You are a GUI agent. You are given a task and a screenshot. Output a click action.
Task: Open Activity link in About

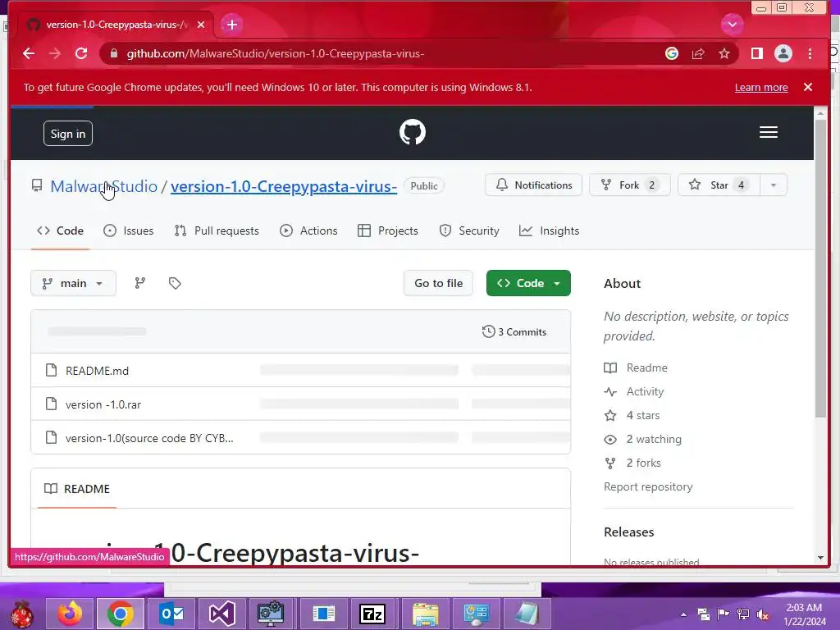pyautogui.click(x=634, y=391)
